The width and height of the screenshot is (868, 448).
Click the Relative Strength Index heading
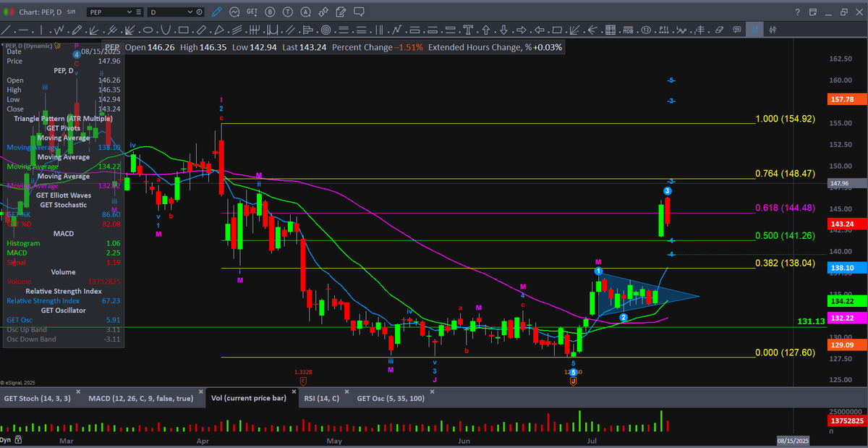[x=64, y=291]
